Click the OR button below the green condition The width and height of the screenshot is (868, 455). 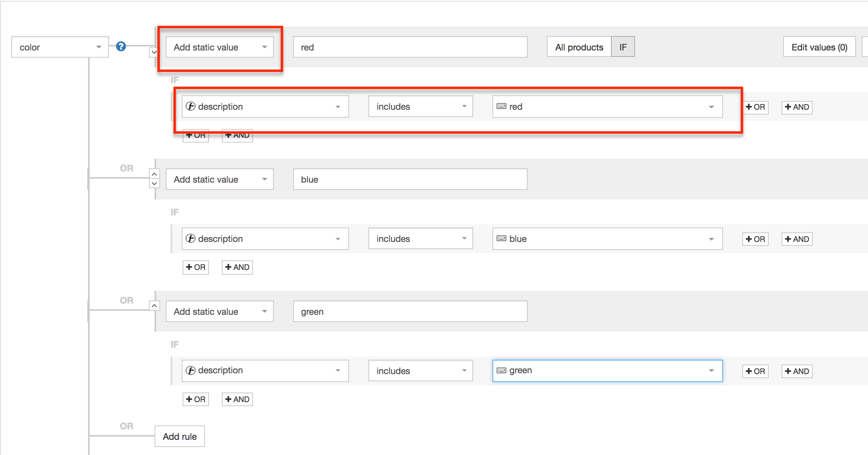tap(196, 399)
